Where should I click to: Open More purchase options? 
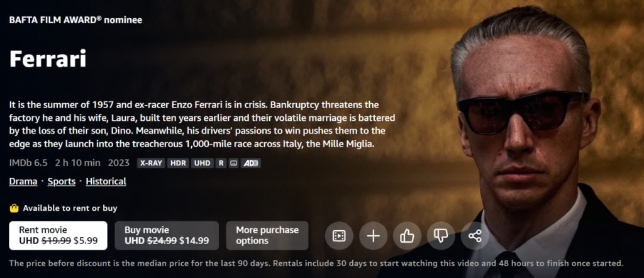tap(267, 235)
